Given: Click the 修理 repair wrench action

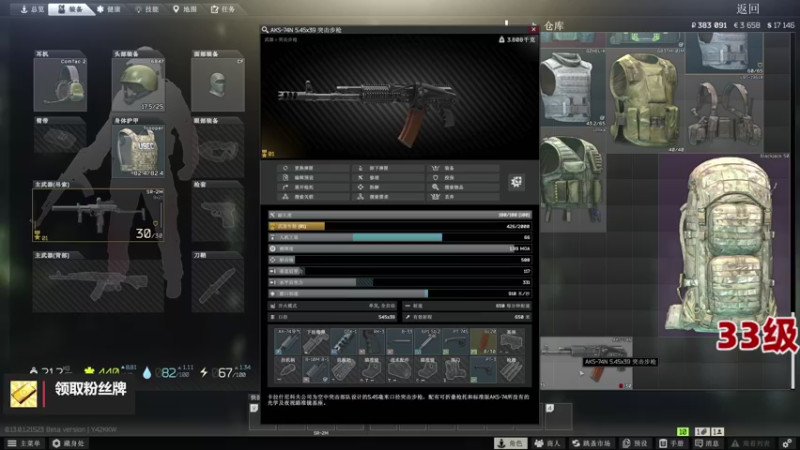Looking at the screenshot, I should (x=389, y=178).
